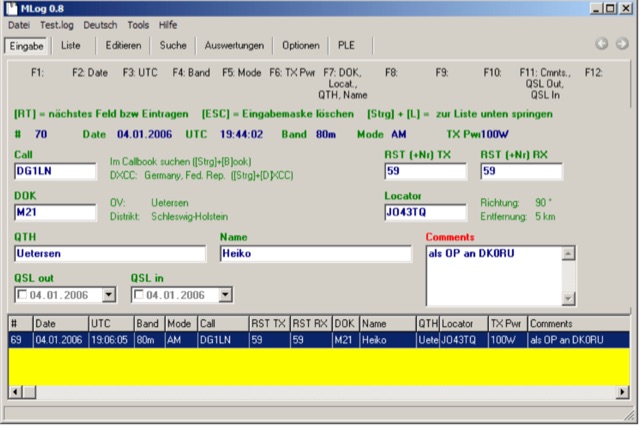
Task: Click the left navigation arrow icon
Action: pyautogui.click(x=602, y=44)
